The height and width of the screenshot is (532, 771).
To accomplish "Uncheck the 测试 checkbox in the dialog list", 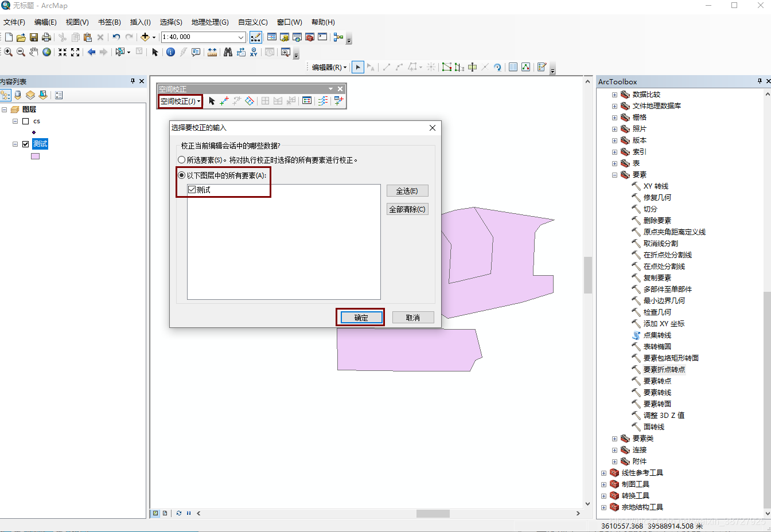I will [192, 190].
